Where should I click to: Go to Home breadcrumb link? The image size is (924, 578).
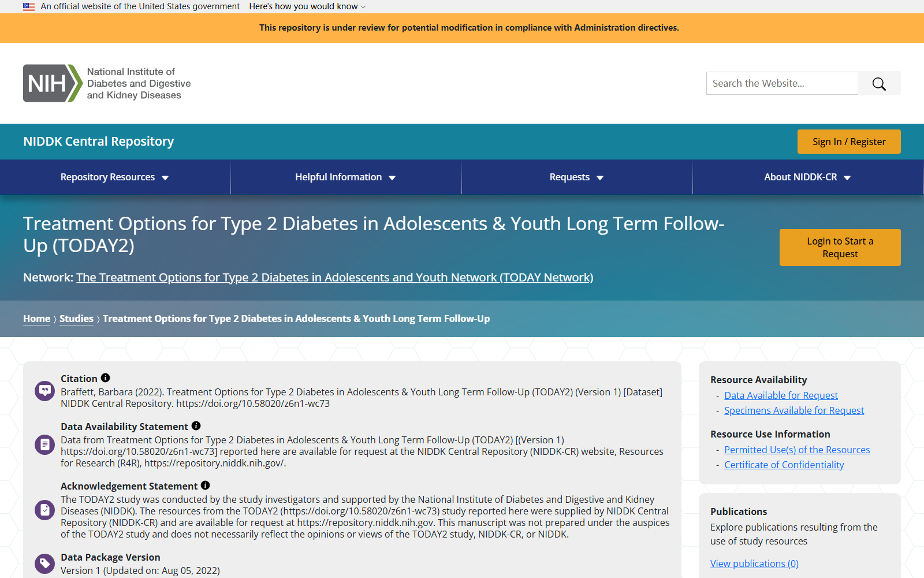(36, 318)
